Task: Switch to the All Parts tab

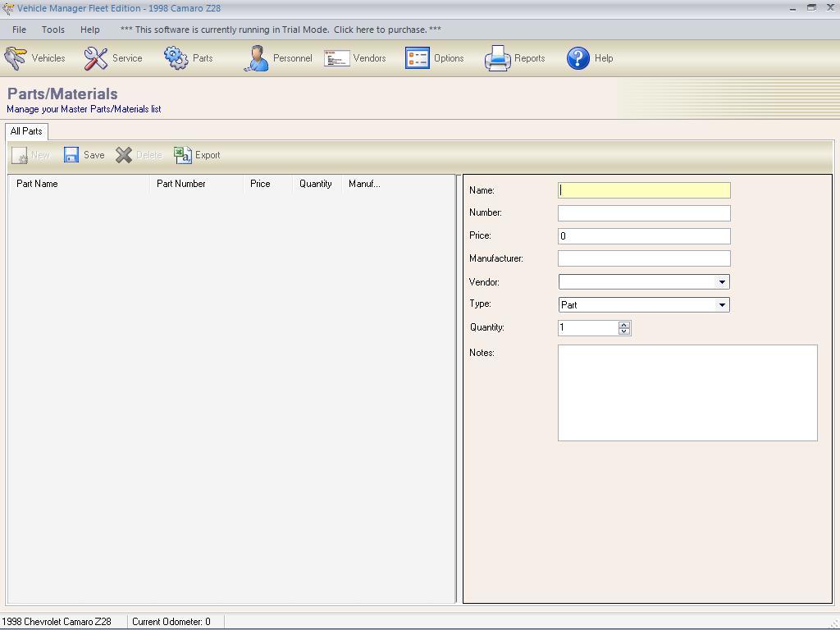Action: pyautogui.click(x=25, y=130)
